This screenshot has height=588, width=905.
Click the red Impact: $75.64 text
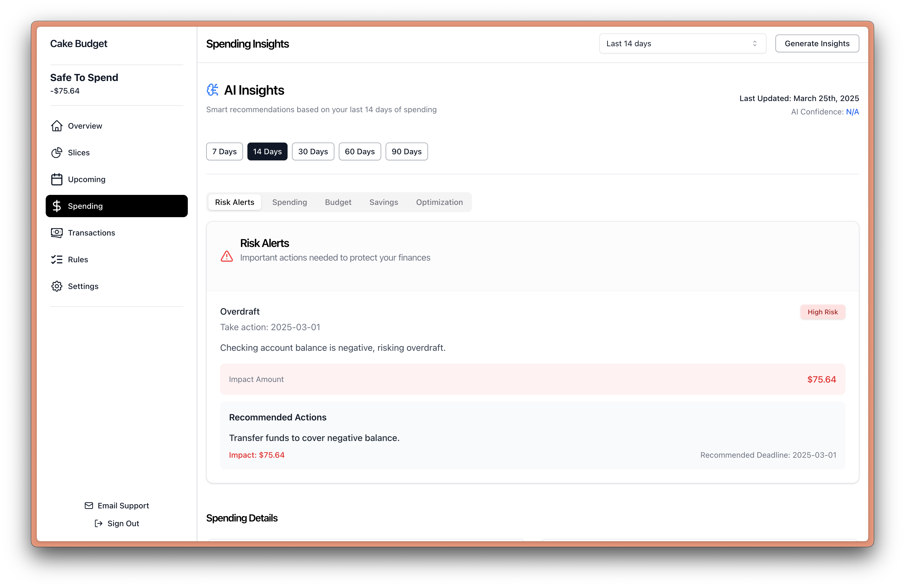(x=257, y=455)
